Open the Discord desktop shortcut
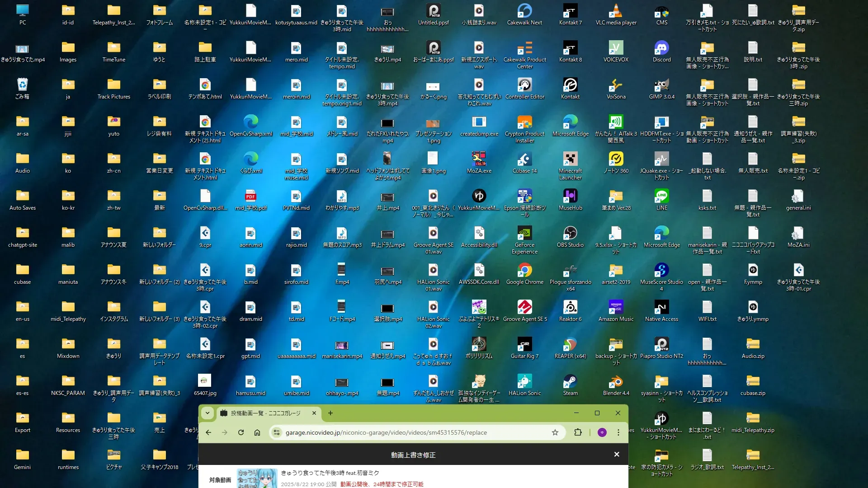This screenshot has width=868, height=488. (x=661, y=48)
